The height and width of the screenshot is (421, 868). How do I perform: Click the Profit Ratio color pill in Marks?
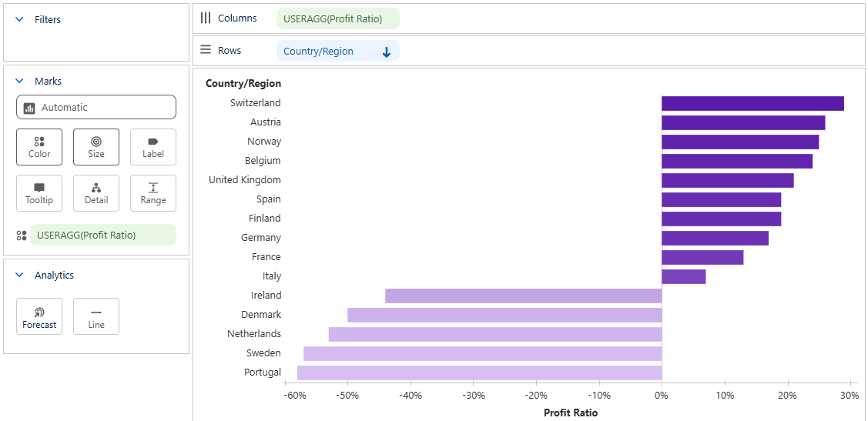tap(102, 236)
